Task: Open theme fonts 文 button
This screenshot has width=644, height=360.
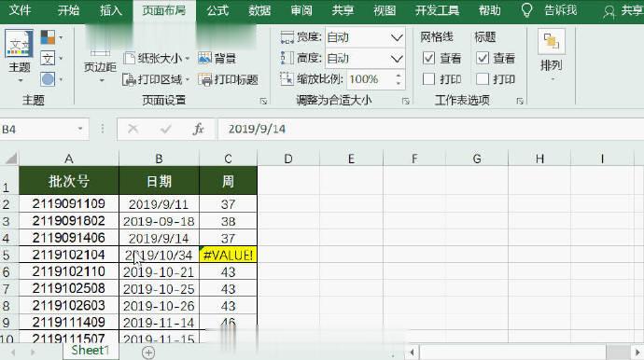Action: [x=51, y=58]
